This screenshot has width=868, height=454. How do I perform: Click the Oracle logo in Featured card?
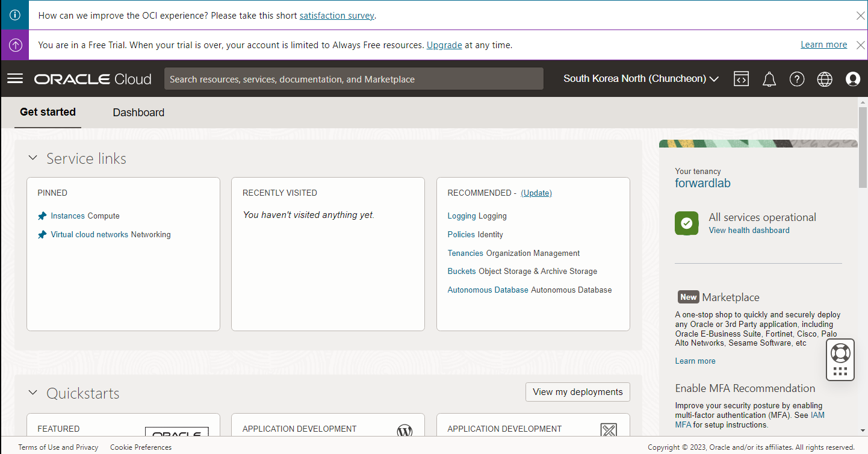[x=177, y=432]
